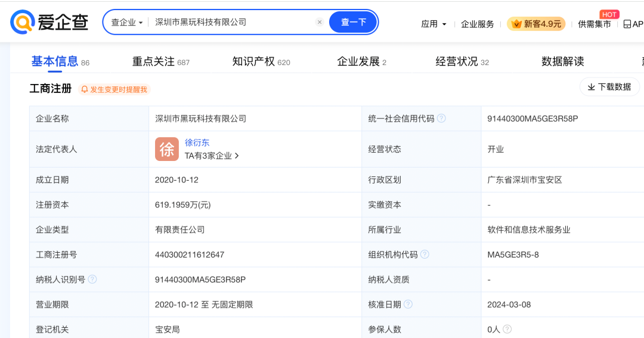Switch to the 重点关注 tab
The width and height of the screenshot is (644, 338).
click(160, 61)
